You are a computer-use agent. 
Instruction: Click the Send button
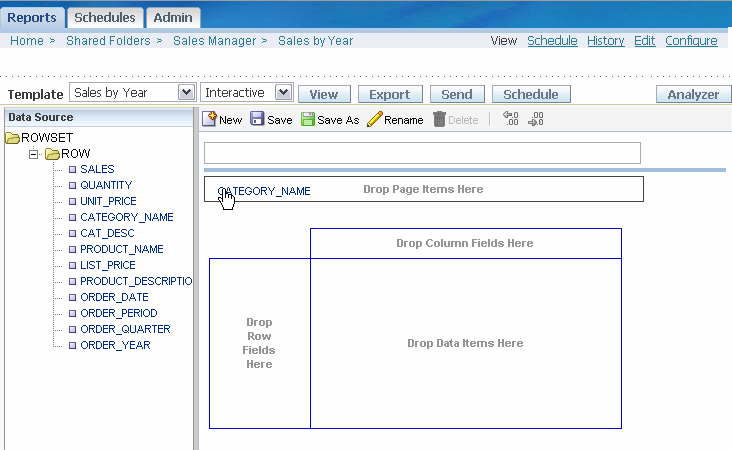(x=457, y=94)
